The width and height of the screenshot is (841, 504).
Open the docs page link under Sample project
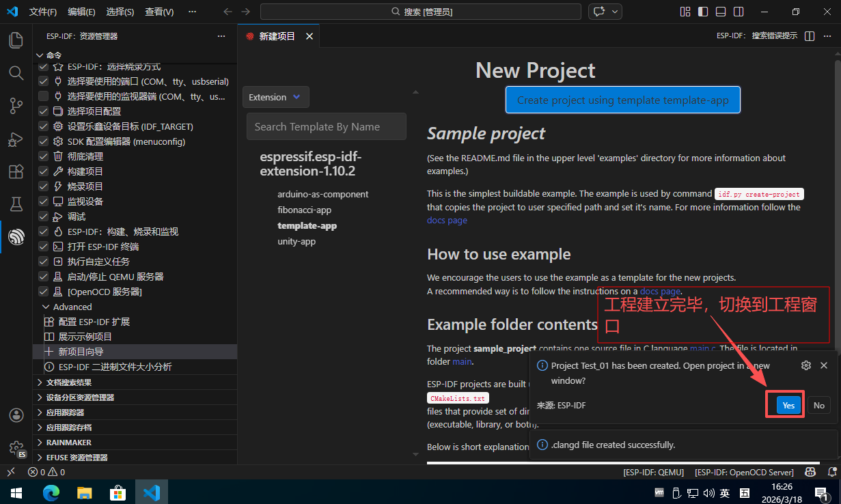pos(447,220)
